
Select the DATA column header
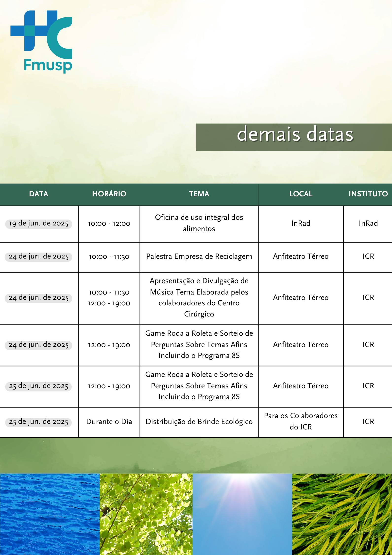point(39,194)
